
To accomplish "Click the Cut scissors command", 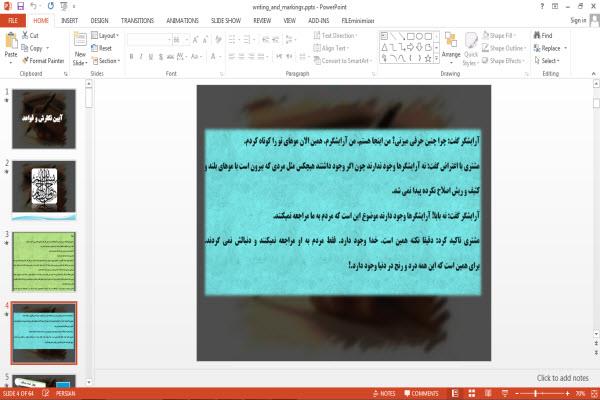I will (30, 35).
